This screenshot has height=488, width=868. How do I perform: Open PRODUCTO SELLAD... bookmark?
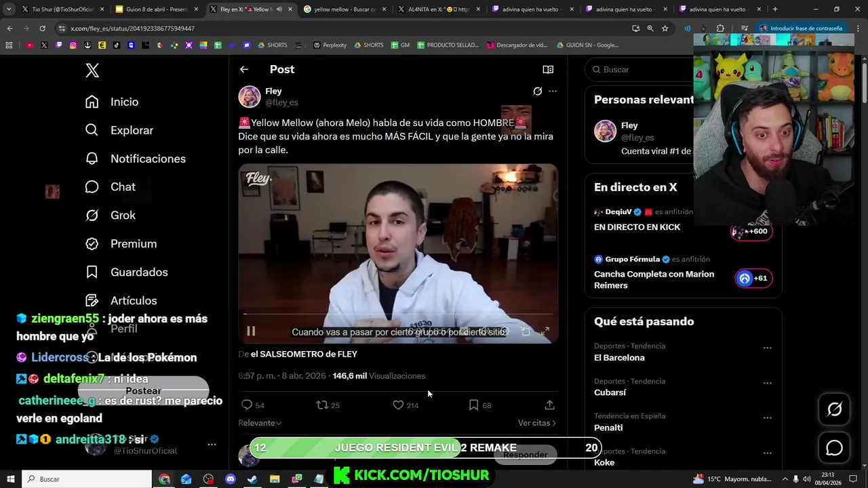coord(448,45)
